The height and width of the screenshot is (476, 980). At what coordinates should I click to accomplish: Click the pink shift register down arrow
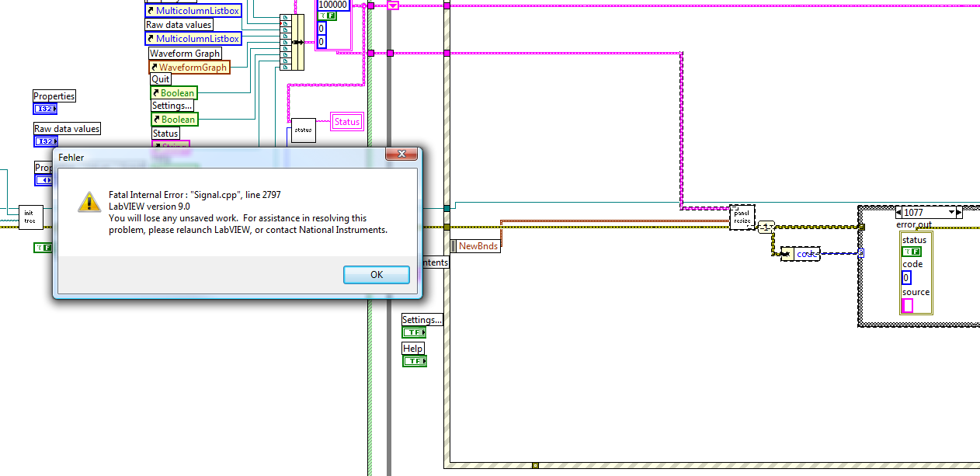click(393, 5)
